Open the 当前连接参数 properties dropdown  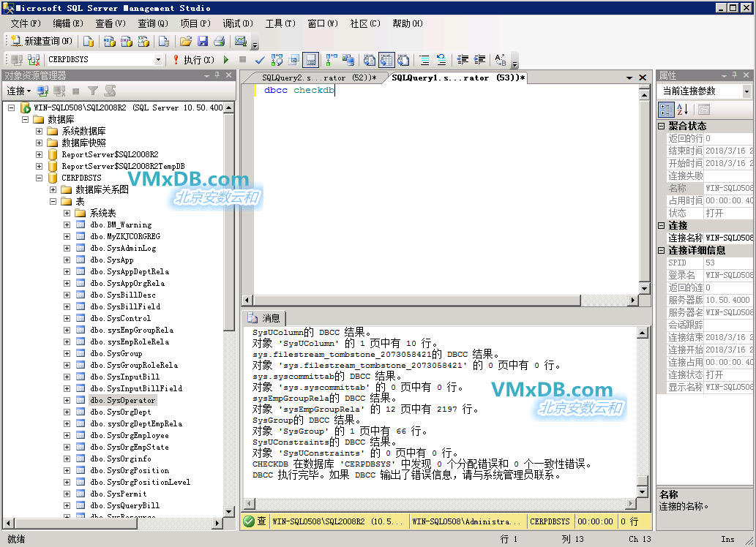(x=746, y=91)
